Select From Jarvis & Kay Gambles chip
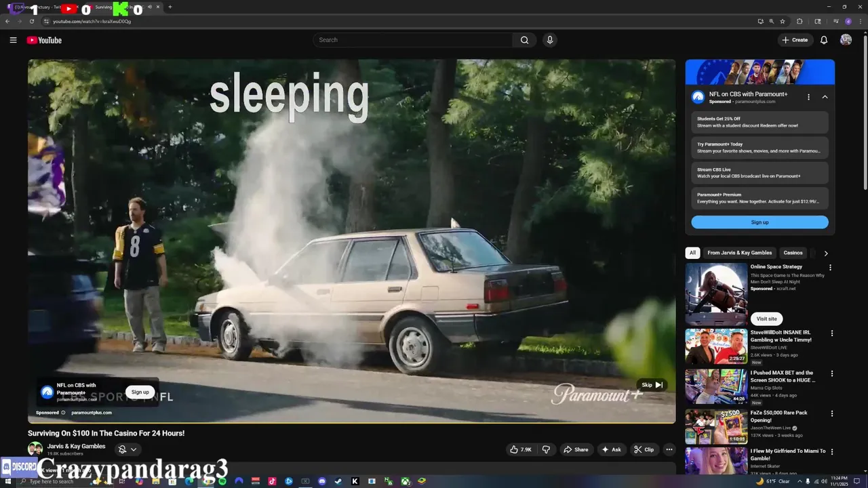This screenshot has width=868, height=488. 739,253
